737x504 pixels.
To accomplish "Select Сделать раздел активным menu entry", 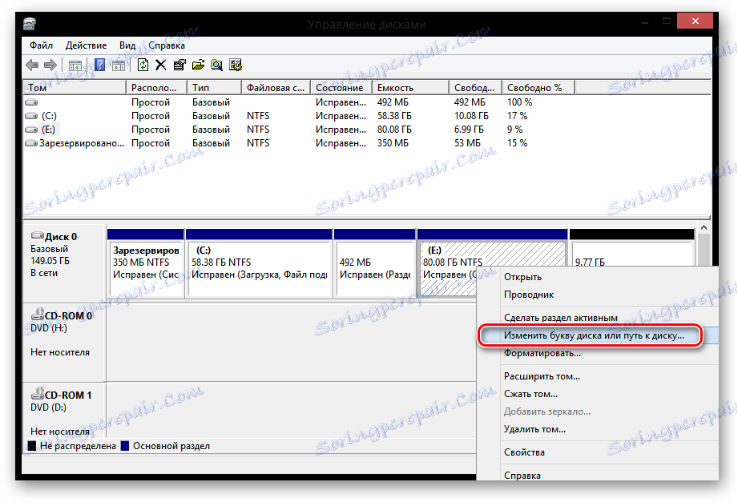I will click(x=561, y=318).
